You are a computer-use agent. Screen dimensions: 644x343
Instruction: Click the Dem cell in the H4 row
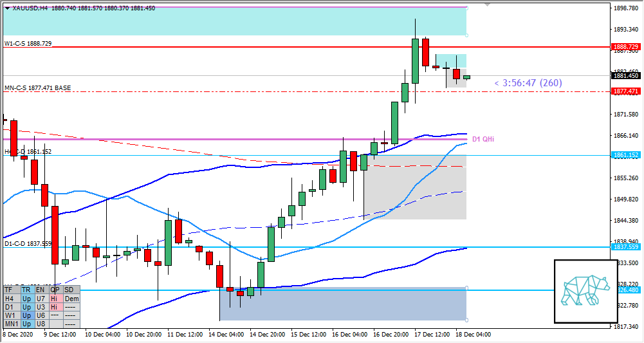71,299
